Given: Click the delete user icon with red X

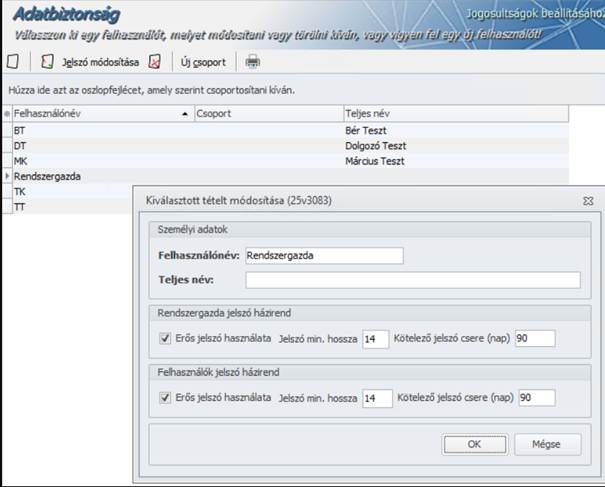Looking at the screenshot, I should point(154,61).
